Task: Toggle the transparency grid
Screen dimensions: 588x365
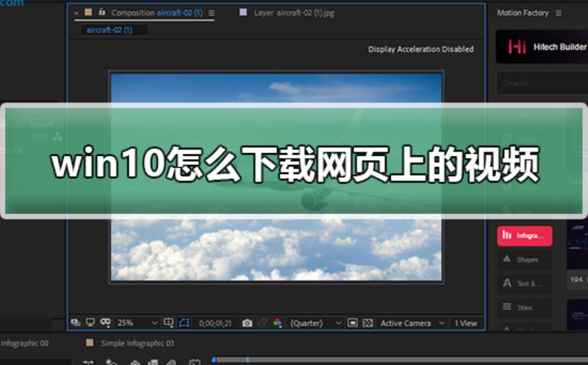Action: [368, 323]
